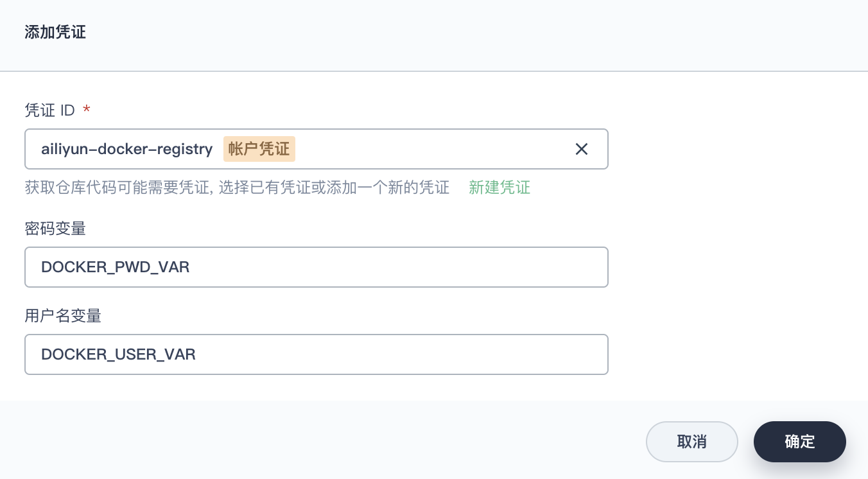Click the 用户名变量 field label
The width and height of the screenshot is (868, 479).
click(63, 316)
